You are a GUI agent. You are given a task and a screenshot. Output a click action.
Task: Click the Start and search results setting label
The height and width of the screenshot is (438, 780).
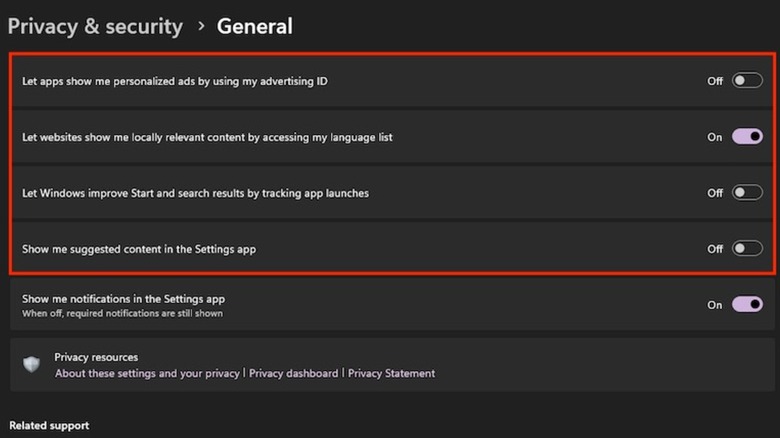(195, 193)
